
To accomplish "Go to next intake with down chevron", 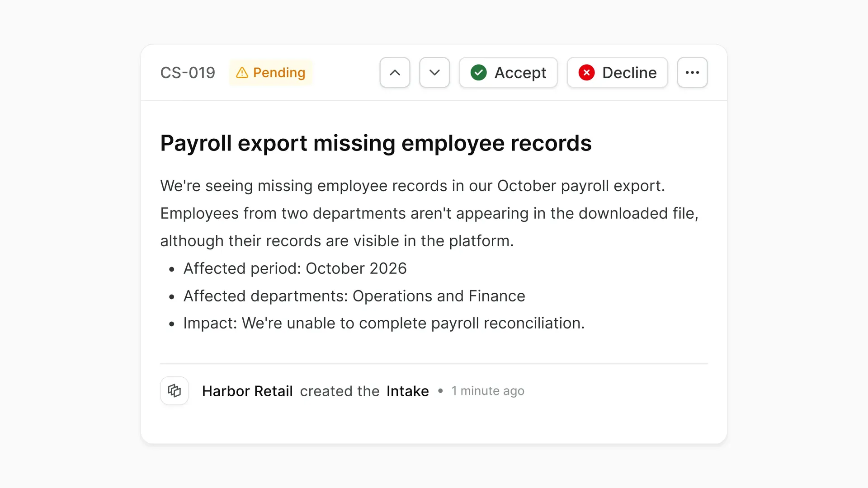I will [434, 72].
